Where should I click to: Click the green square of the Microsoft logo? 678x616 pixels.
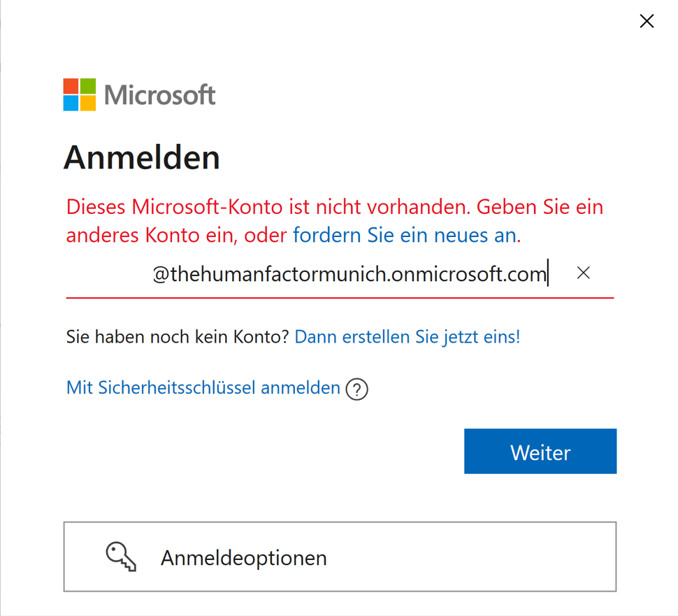pyautogui.click(x=88, y=86)
